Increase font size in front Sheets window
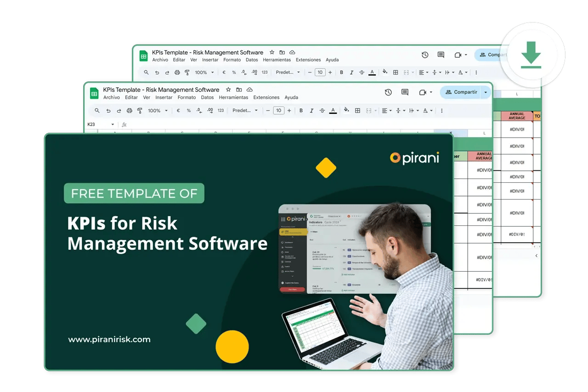588x392 pixels. click(x=289, y=111)
